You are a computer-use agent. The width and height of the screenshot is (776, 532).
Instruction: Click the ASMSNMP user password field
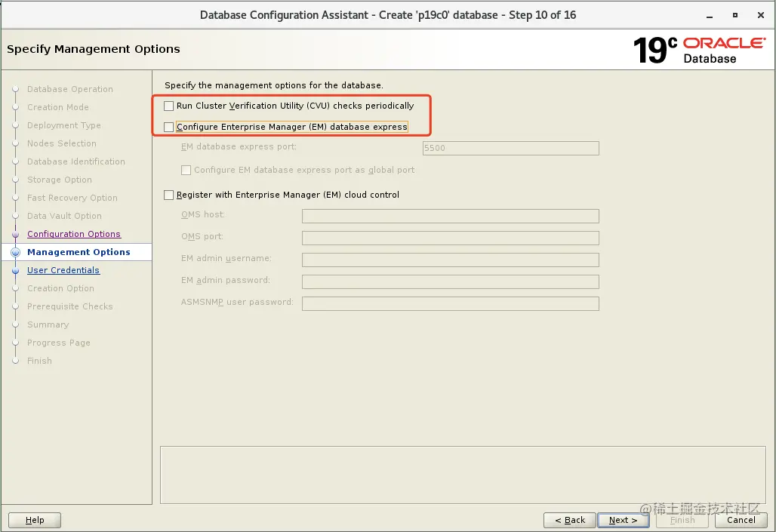[x=451, y=303]
